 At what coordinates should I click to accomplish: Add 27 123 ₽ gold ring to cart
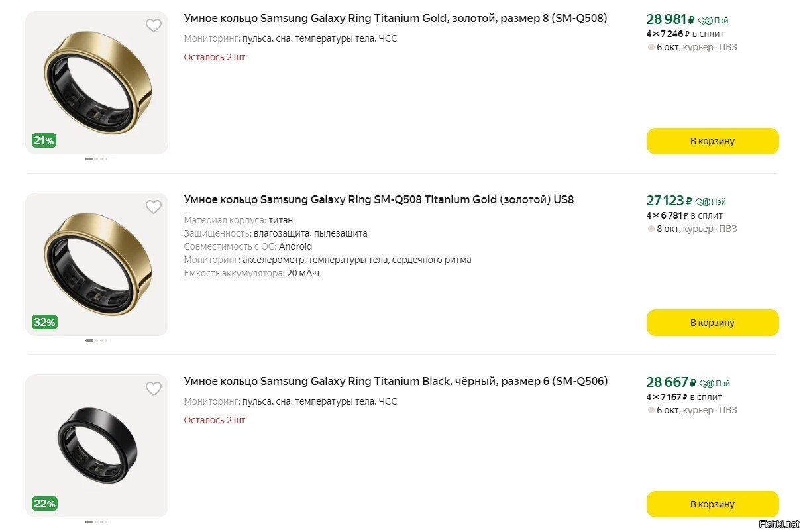tap(712, 323)
